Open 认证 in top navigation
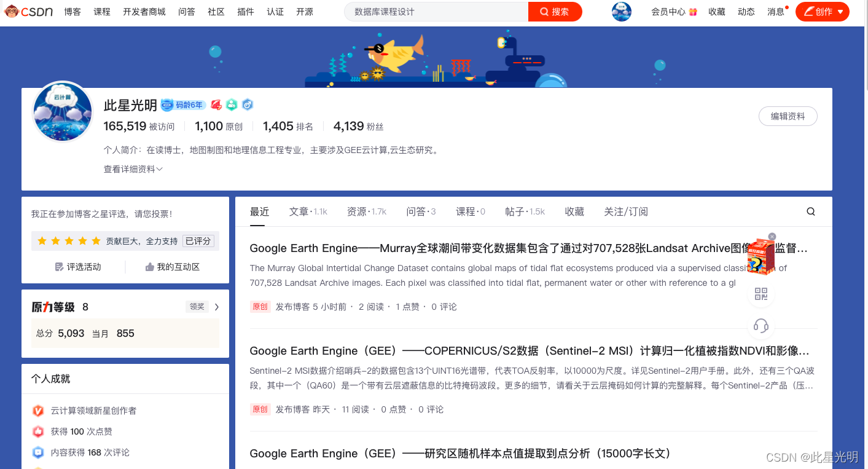The height and width of the screenshot is (469, 868). (275, 12)
